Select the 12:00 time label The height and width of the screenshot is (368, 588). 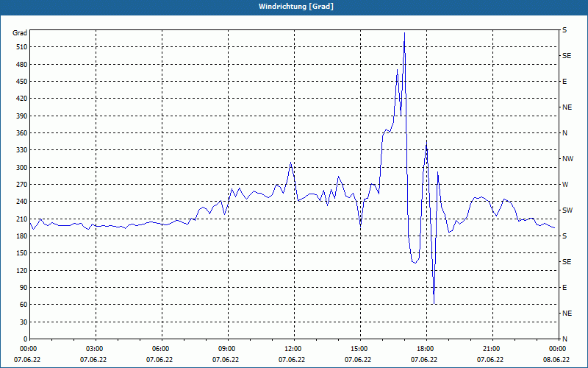[x=293, y=348]
